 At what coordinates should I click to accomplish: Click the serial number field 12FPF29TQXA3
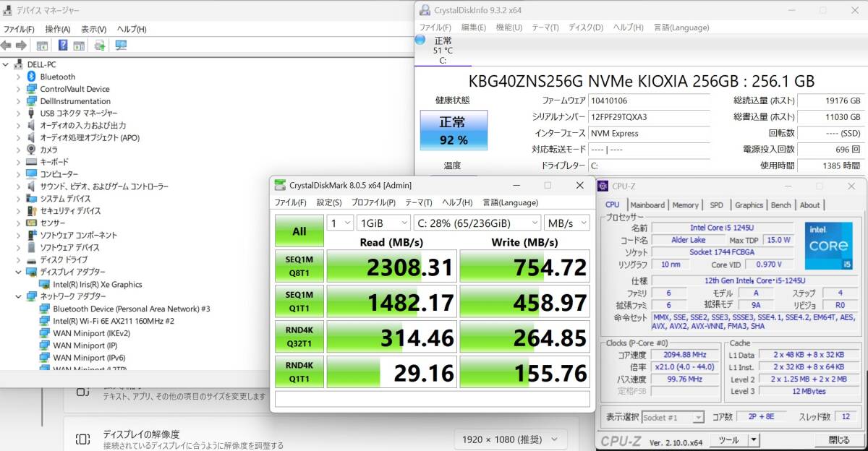(649, 117)
